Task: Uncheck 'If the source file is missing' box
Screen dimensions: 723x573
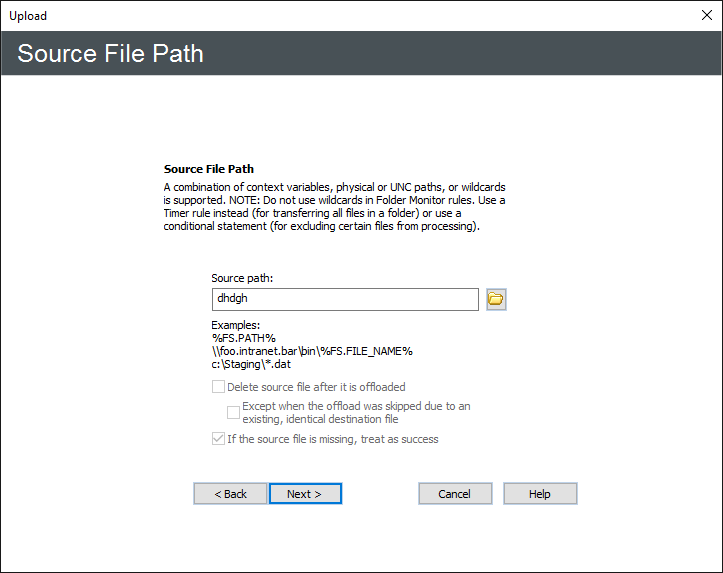Action: pyautogui.click(x=219, y=439)
